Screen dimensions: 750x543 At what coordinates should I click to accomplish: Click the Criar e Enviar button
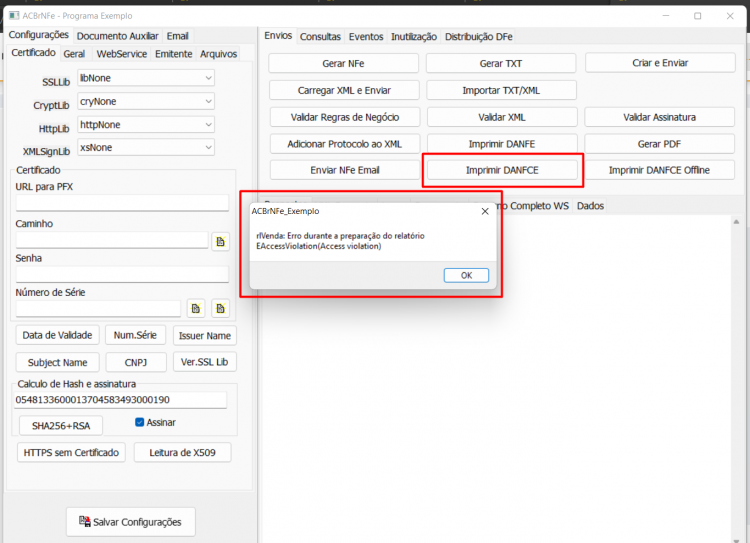point(660,63)
